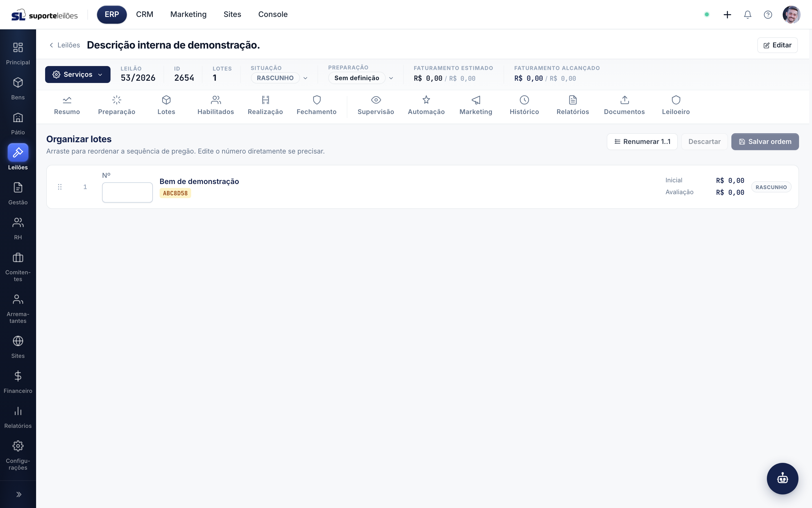Open the Histórico tab
This screenshot has height=508, width=812.
(524, 106)
